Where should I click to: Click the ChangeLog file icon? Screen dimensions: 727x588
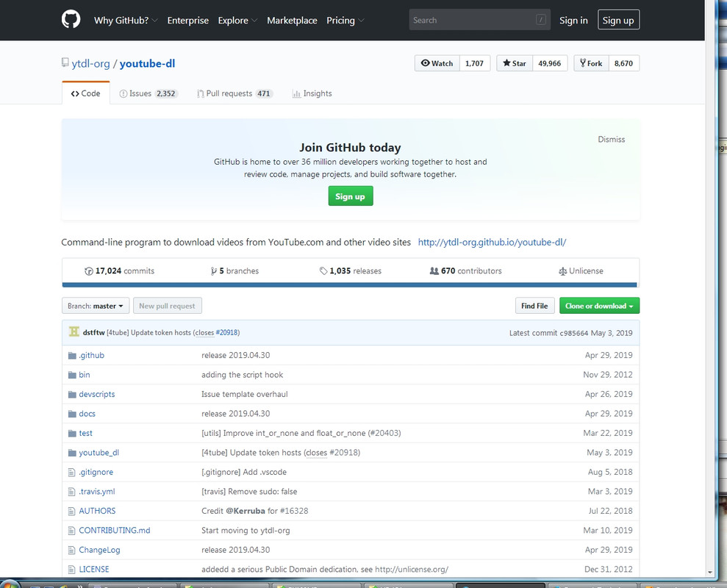(71, 550)
